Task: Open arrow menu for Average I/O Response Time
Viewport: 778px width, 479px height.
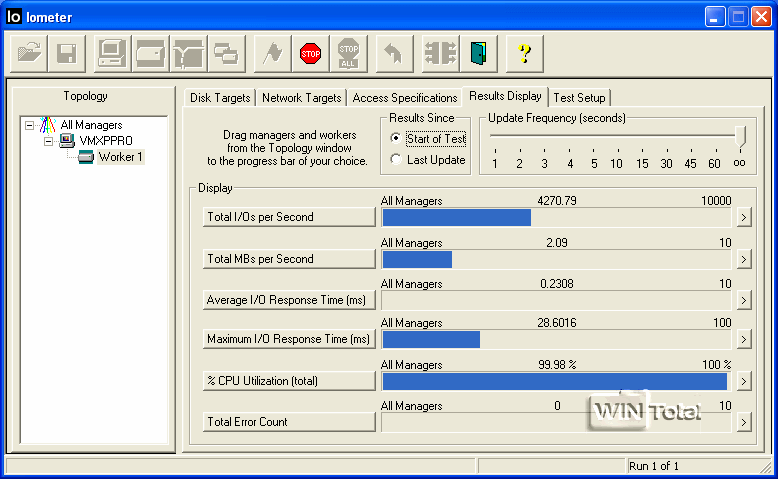Action: click(743, 300)
